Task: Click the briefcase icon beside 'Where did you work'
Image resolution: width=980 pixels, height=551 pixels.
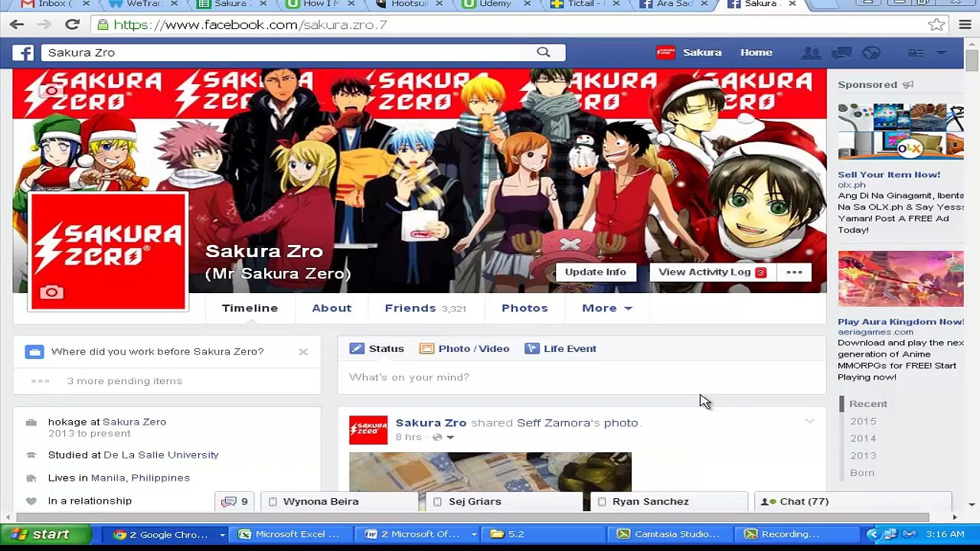Action: [x=34, y=351]
